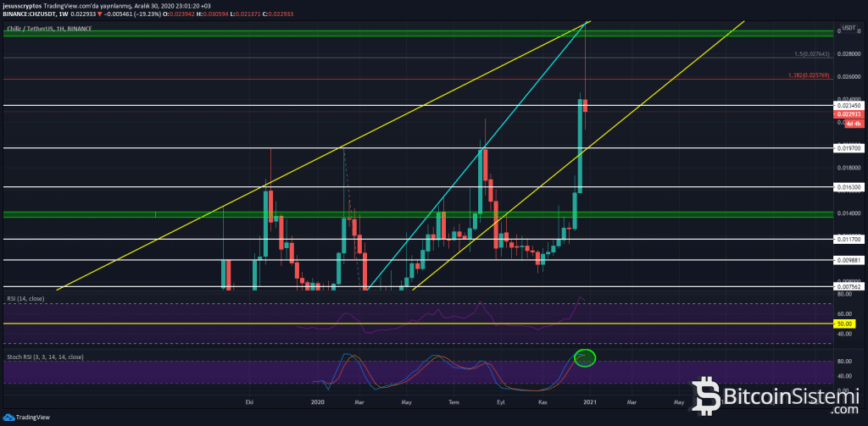Click the jesusscryptos author name
This screenshot has height=426, width=868.
pos(23,4)
